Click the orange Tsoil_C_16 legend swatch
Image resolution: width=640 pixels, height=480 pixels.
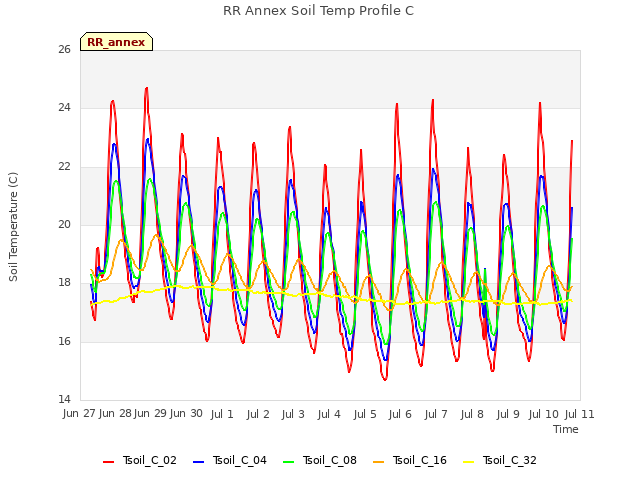point(379,462)
